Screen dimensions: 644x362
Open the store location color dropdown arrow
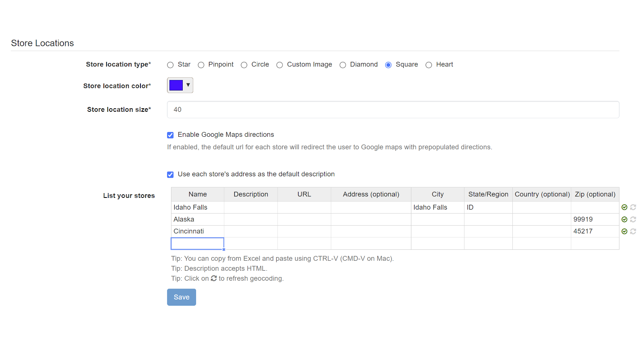(188, 85)
